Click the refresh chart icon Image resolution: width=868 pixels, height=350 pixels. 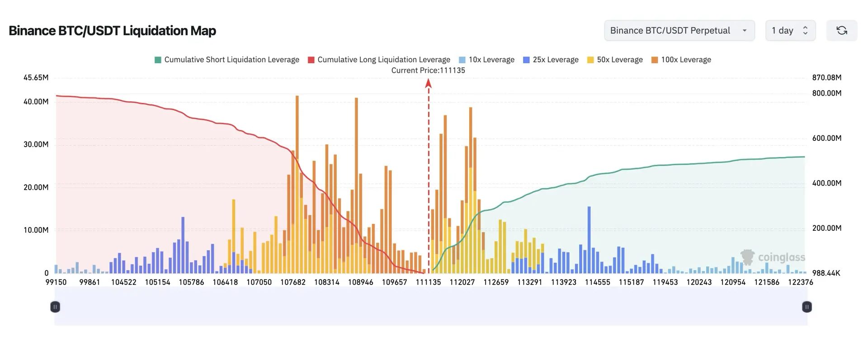pos(841,30)
